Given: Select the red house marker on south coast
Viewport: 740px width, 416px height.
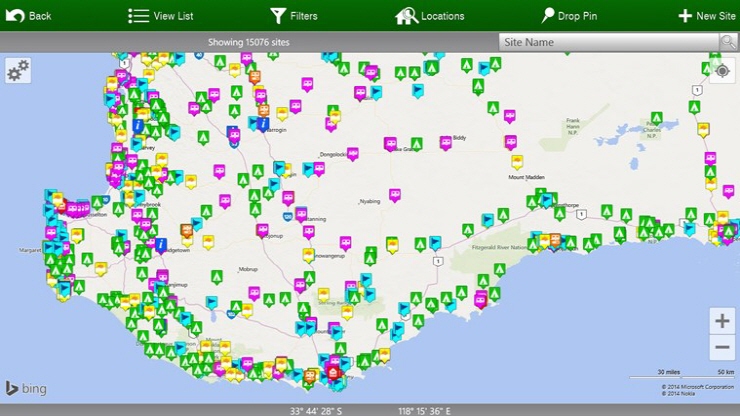Looking at the screenshot, I should point(332,375).
